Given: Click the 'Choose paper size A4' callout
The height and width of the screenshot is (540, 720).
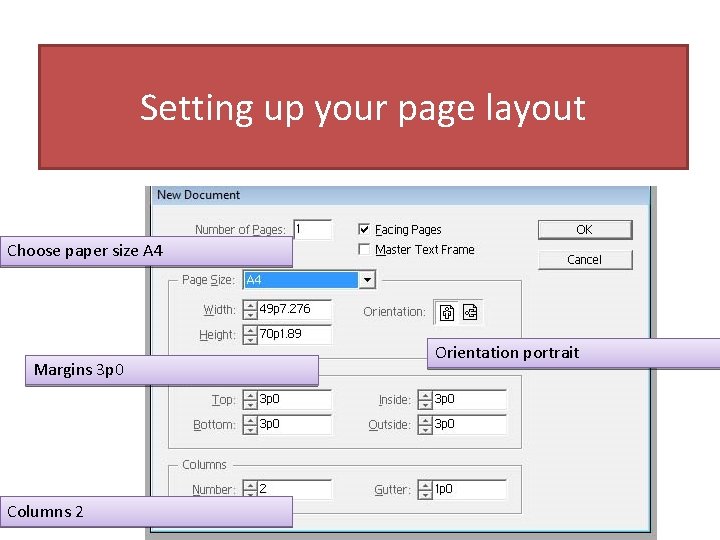Looking at the screenshot, I should tap(146, 251).
